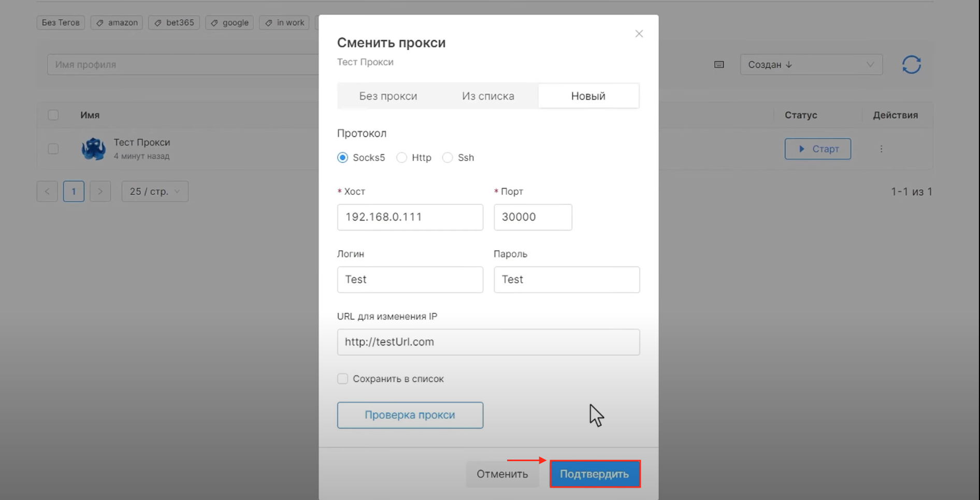Switch to the Без прокси tab
The image size is (980, 500).
(388, 96)
